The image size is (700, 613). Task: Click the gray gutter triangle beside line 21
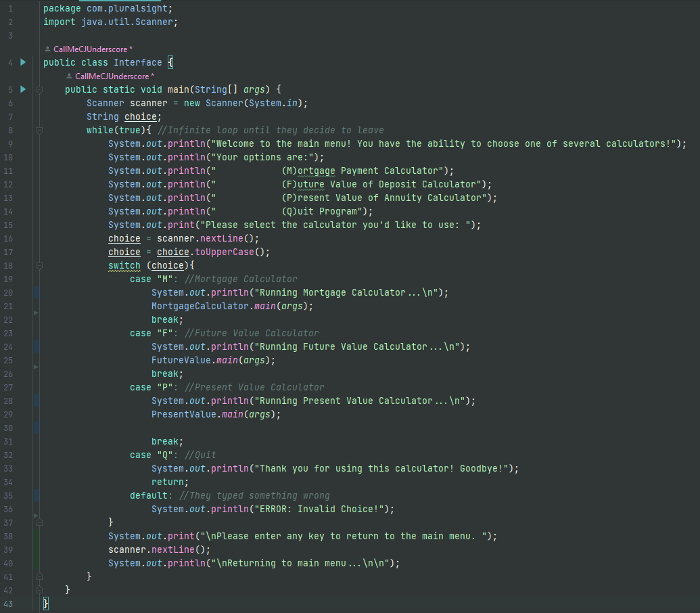point(36,313)
